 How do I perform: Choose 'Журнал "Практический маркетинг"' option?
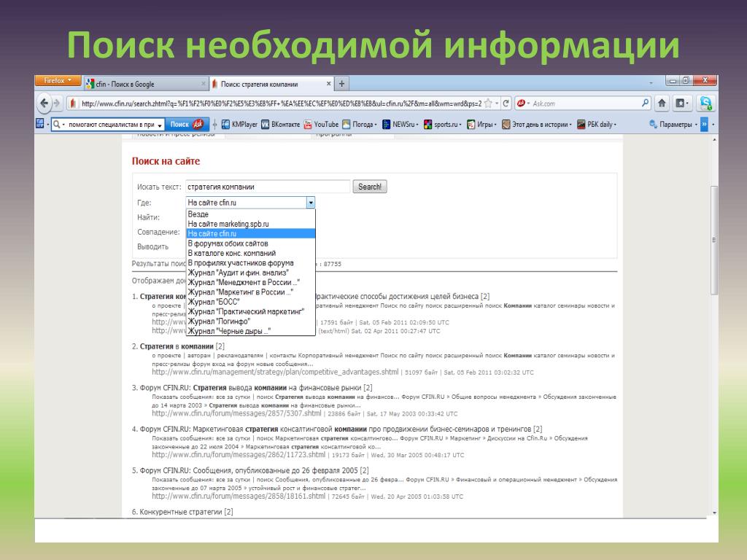(x=250, y=311)
